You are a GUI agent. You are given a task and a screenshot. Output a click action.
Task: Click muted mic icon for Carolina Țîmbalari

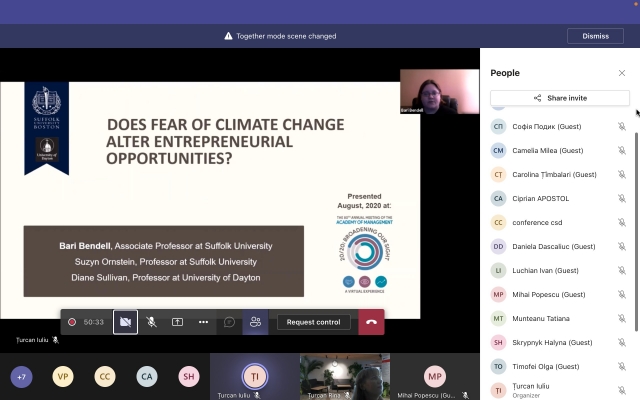pos(622,174)
